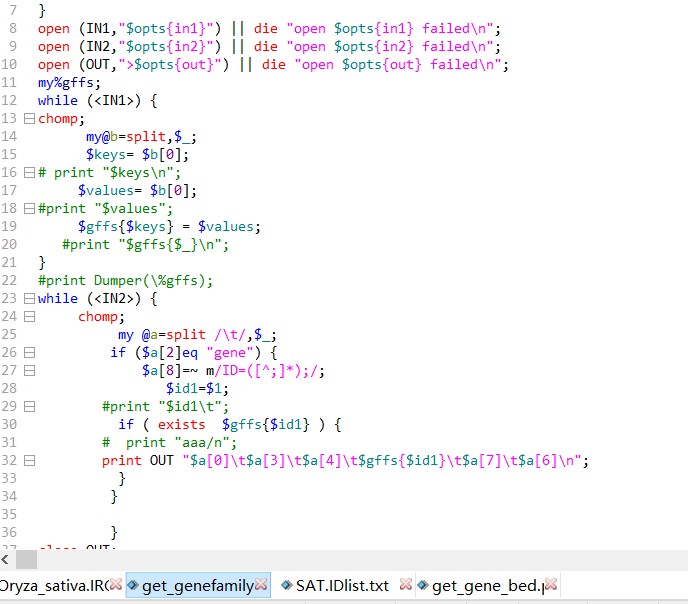Close the get_genefamily tab

(x=261, y=584)
